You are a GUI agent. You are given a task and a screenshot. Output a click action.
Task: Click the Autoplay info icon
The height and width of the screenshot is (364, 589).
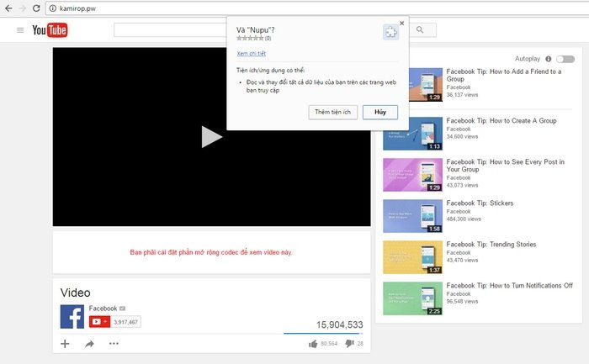coord(548,59)
